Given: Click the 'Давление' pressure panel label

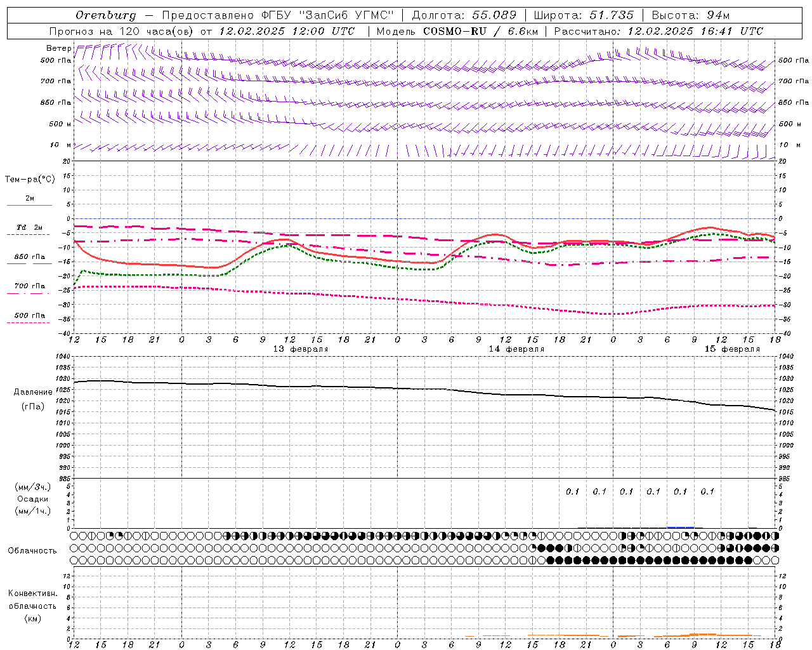Looking at the screenshot, I should click(33, 392).
